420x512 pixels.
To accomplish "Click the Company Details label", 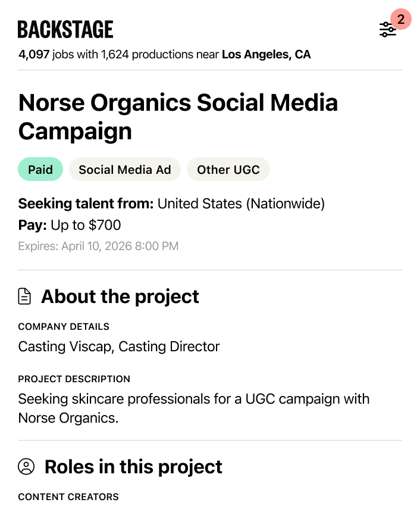I will point(64,327).
